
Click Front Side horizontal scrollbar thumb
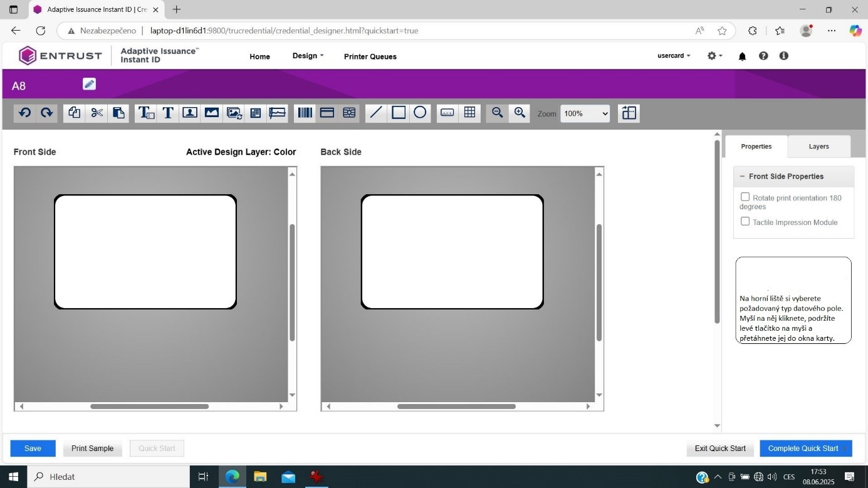coord(149,407)
